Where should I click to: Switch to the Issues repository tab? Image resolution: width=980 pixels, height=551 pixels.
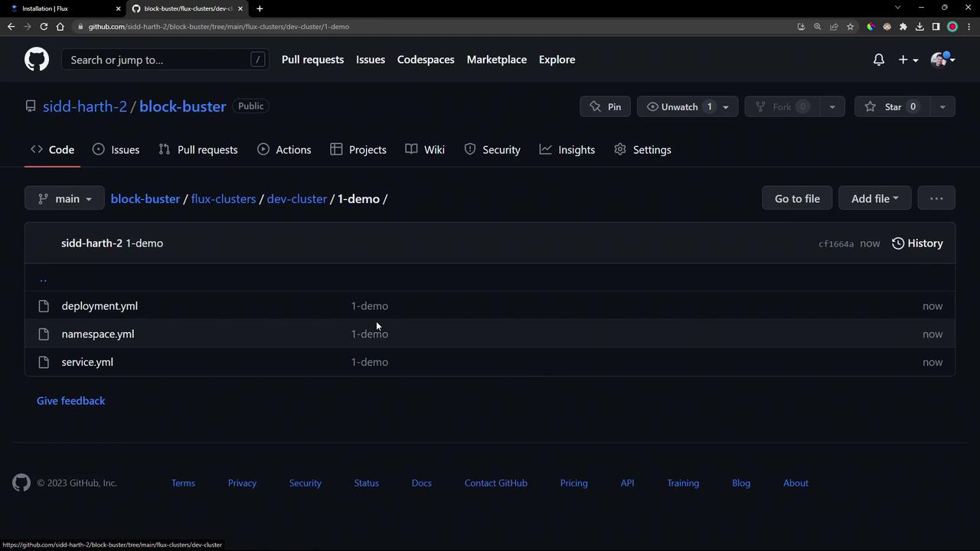click(x=116, y=150)
